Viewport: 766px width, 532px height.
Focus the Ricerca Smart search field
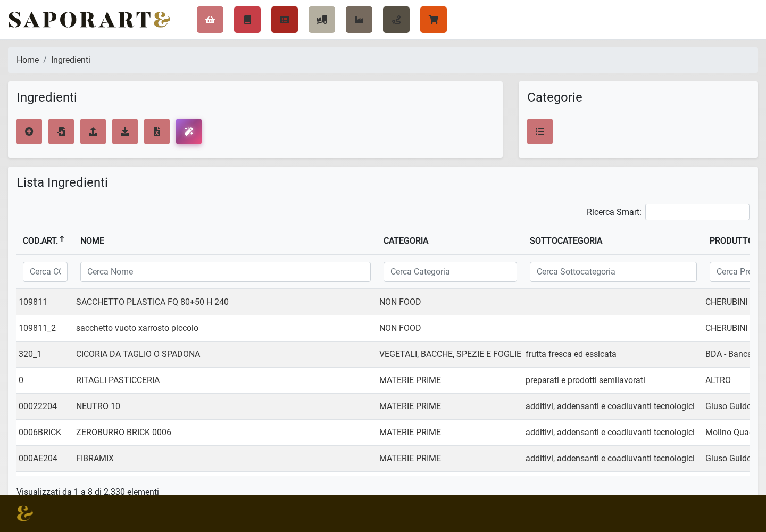[x=697, y=212]
